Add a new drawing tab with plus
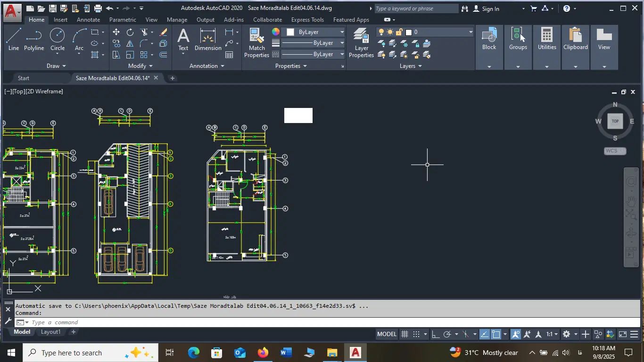 (x=172, y=78)
